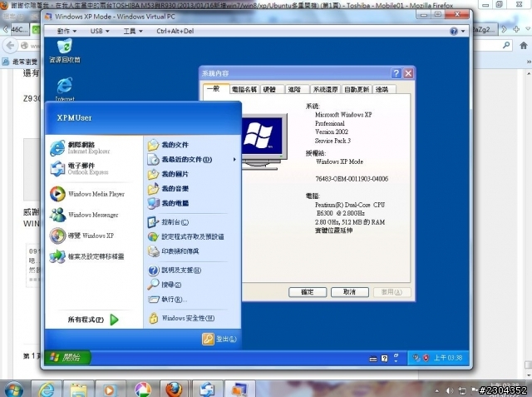Viewport: 532px width, 397px height.
Task: Open My Documents (我的文件) folder
Action: tap(168, 145)
